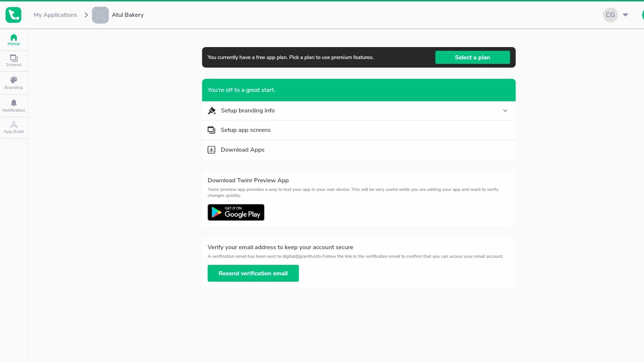Click the branding paint icon
Image resolution: width=644 pixels, height=362 pixels.
(x=212, y=111)
